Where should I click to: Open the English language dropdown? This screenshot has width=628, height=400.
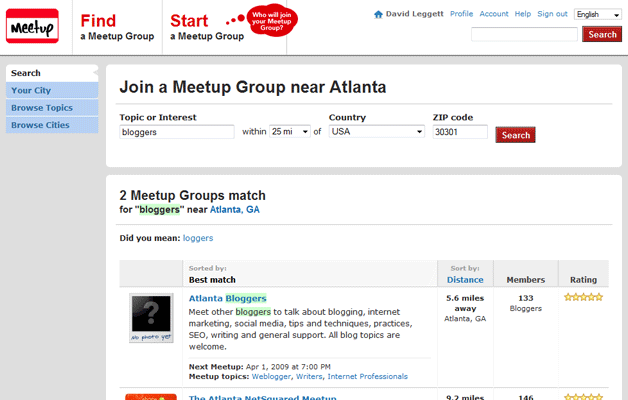(598, 14)
